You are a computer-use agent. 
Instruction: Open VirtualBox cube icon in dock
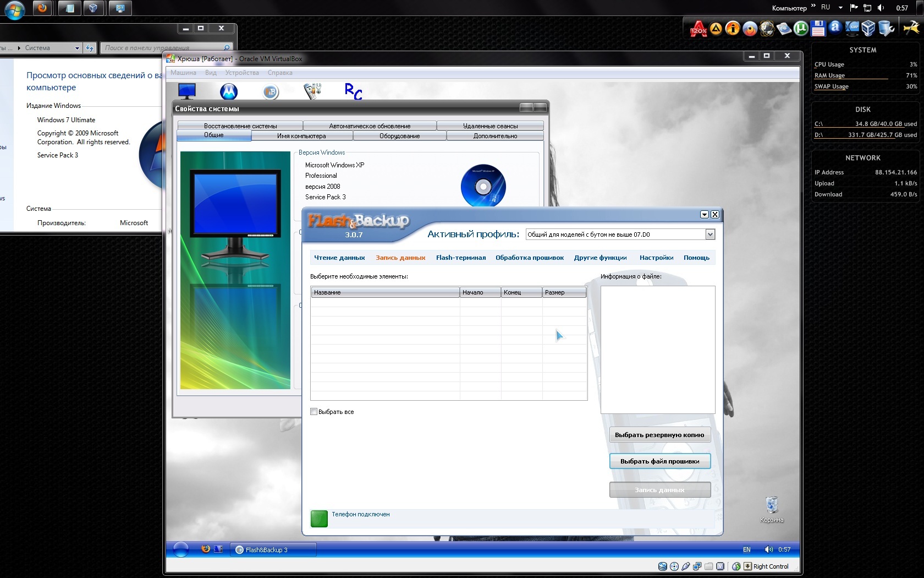click(868, 29)
